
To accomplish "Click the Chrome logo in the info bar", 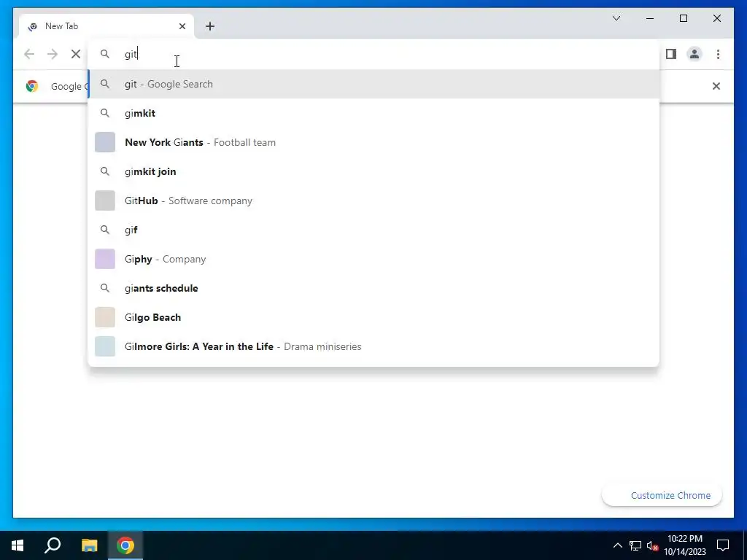I will pos(32,86).
